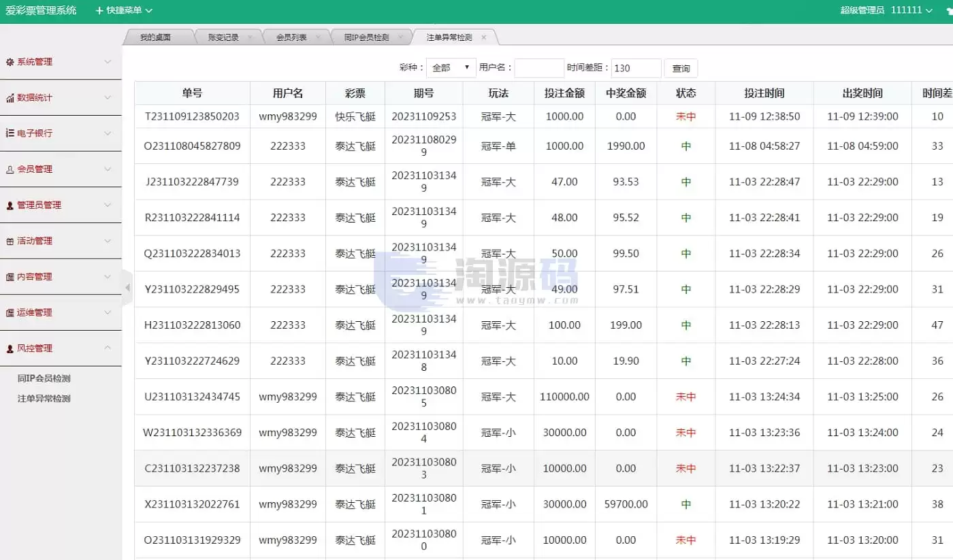953x560 pixels.
Task: Focus the 用户名 input field
Action: pyautogui.click(x=539, y=68)
